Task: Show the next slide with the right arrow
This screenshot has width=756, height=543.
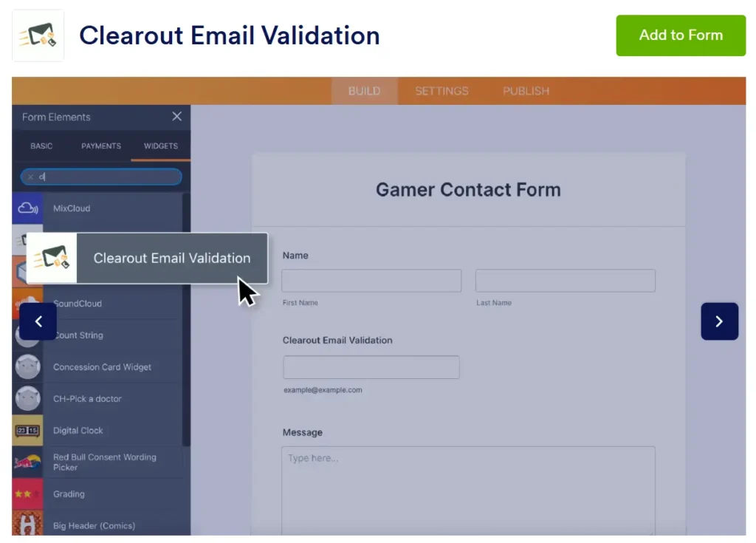Action: [719, 321]
